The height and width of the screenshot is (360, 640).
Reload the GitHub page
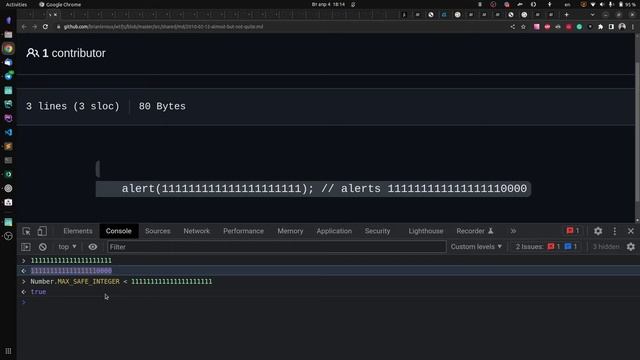45,27
